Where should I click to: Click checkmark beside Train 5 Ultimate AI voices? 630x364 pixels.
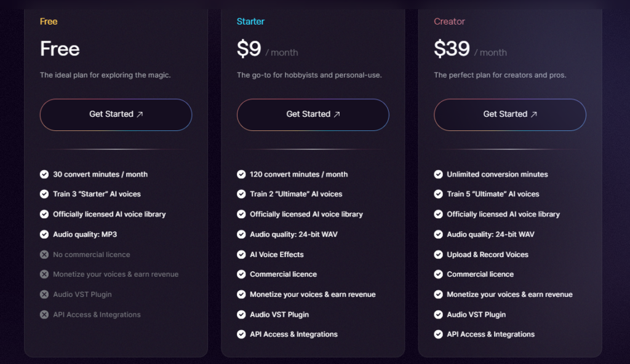coord(438,194)
